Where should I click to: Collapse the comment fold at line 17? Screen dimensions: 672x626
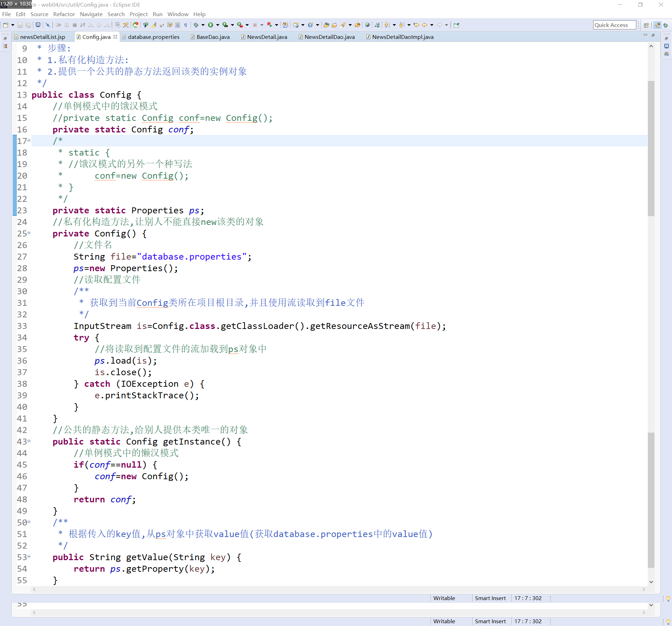[x=29, y=140]
